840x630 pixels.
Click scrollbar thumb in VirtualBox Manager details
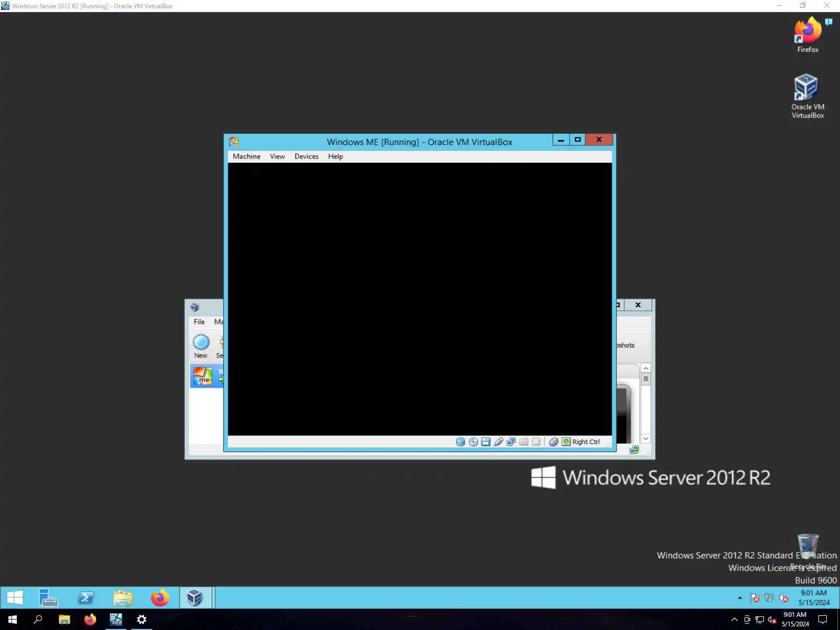pyautogui.click(x=646, y=379)
